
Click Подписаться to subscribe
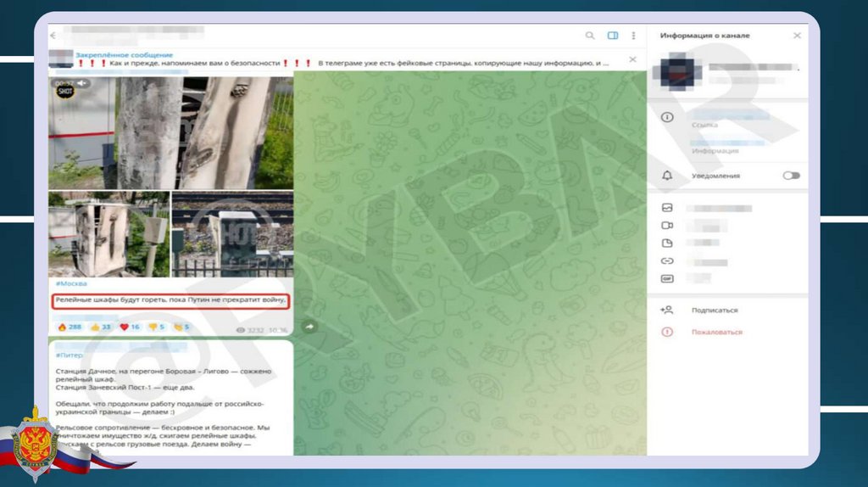(x=715, y=311)
